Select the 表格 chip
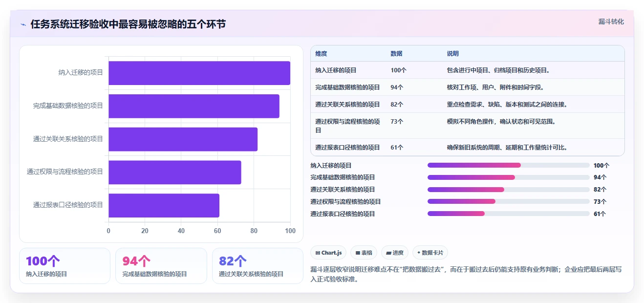 coord(364,253)
